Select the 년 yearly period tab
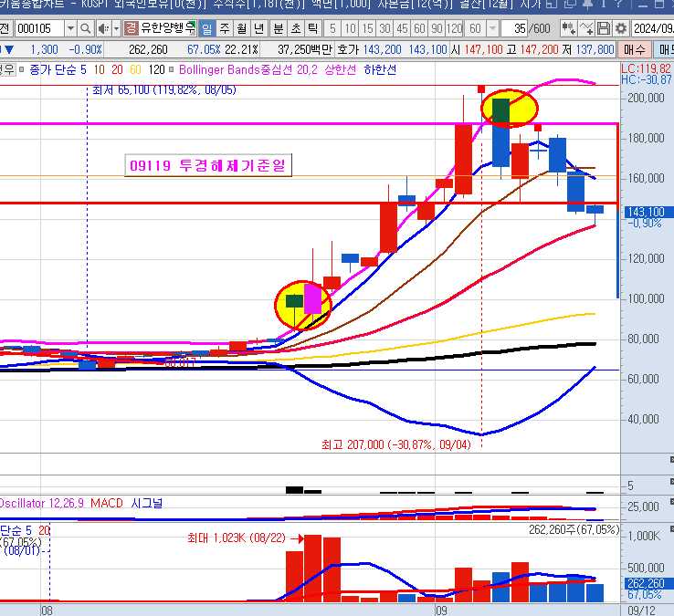Screen dimensions: 674x616 pyautogui.click(x=259, y=28)
